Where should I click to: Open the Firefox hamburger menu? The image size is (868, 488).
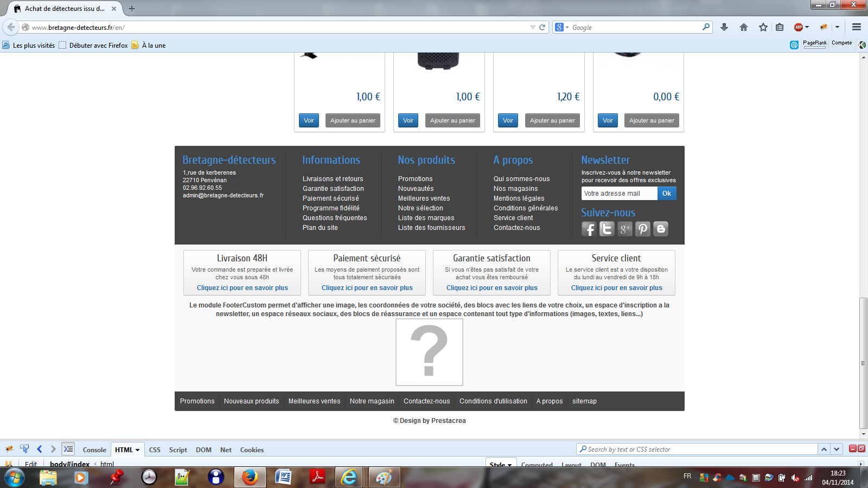(x=857, y=27)
